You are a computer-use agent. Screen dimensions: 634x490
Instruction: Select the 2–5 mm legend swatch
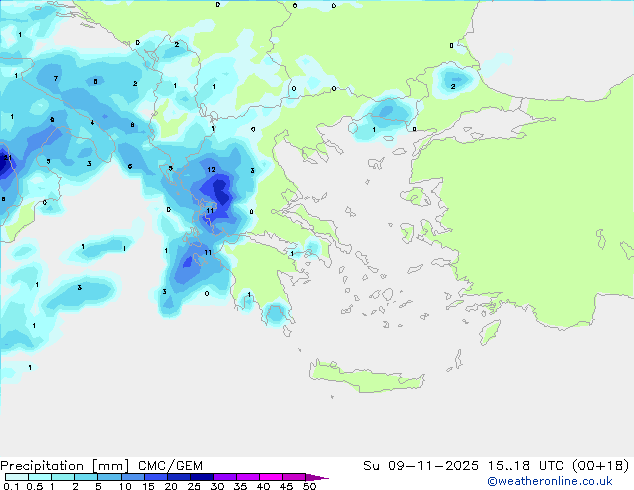coord(86,477)
